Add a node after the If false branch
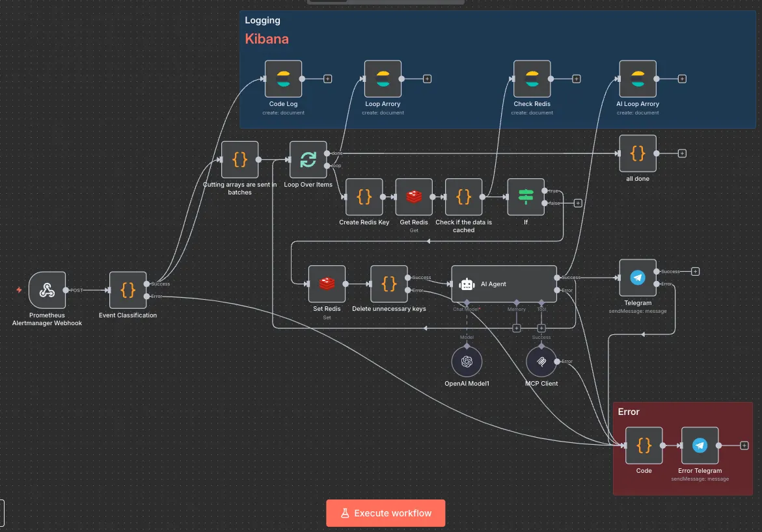Screen dimensions: 762x532 click(x=577, y=202)
